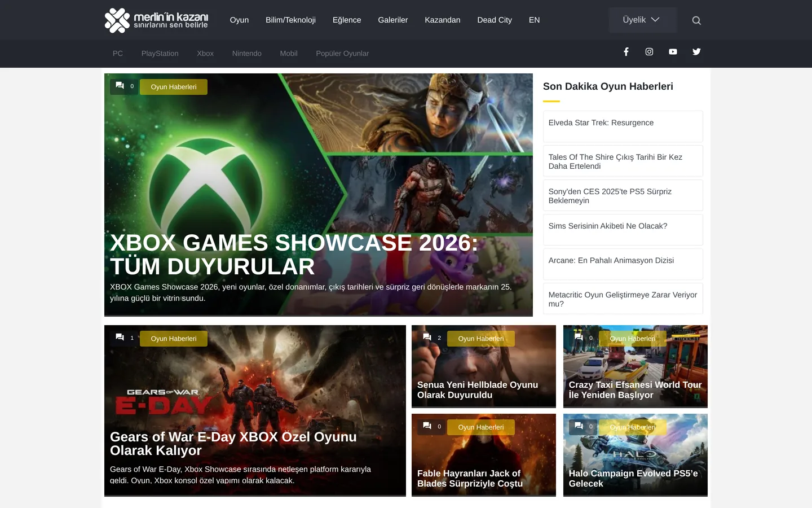Screen dimensions: 812x508
Task: Click Xbox Showcase article summary text
Action: point(311,292)
